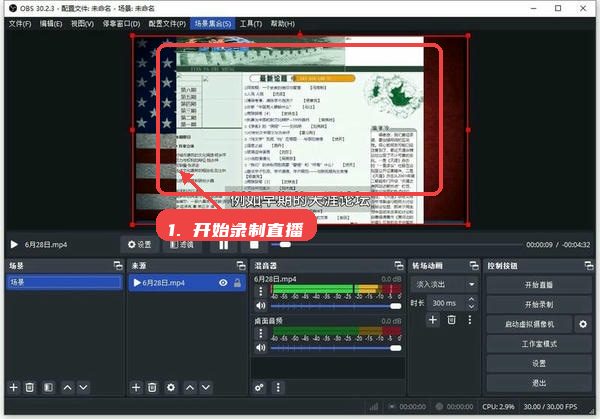This screenshot has height=419, width=600.
Task: Stop the media playback
Action: pyautogui.click(x=254, y=245)
